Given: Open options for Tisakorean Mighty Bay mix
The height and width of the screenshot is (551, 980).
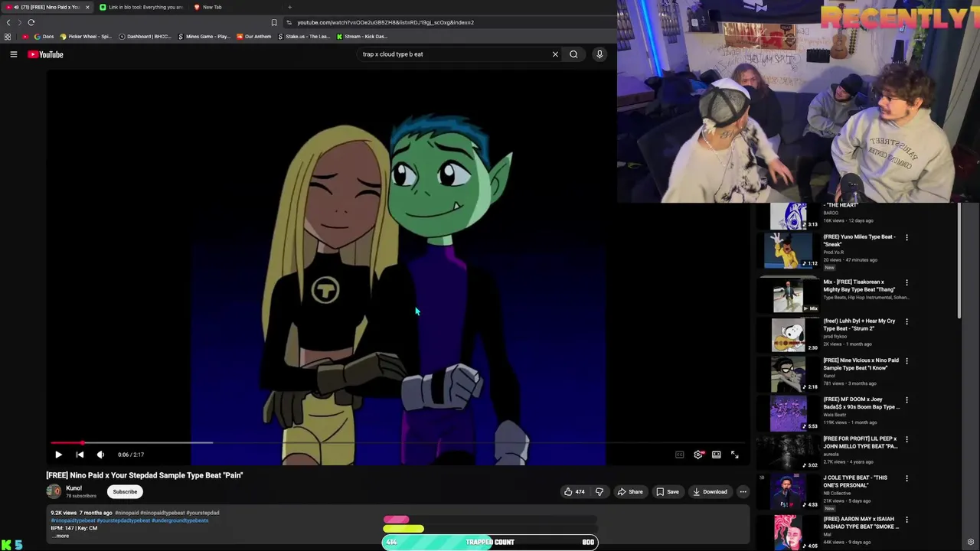Looking at the screenshot, I should (x=906, y=282).
